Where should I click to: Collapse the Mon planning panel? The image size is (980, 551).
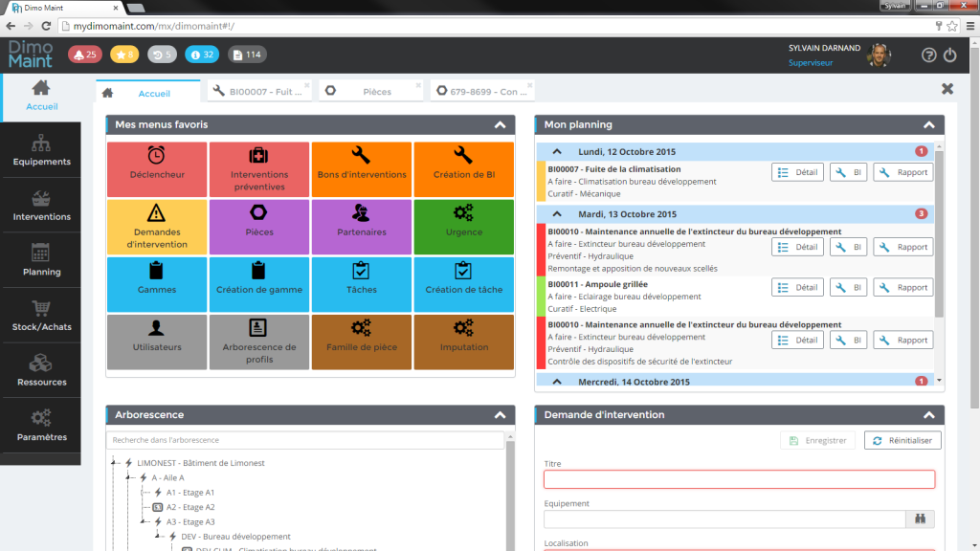[x=928, y=125]
